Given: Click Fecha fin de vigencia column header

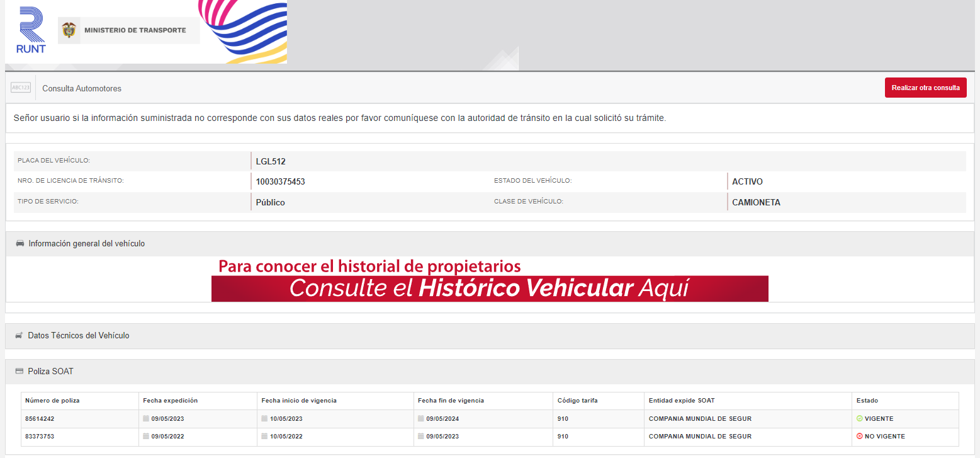Looking at the screenshot, I should 451,401.
